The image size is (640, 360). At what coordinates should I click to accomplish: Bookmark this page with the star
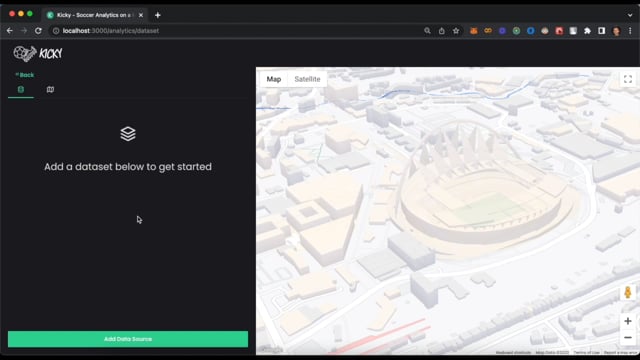[456, 31]
